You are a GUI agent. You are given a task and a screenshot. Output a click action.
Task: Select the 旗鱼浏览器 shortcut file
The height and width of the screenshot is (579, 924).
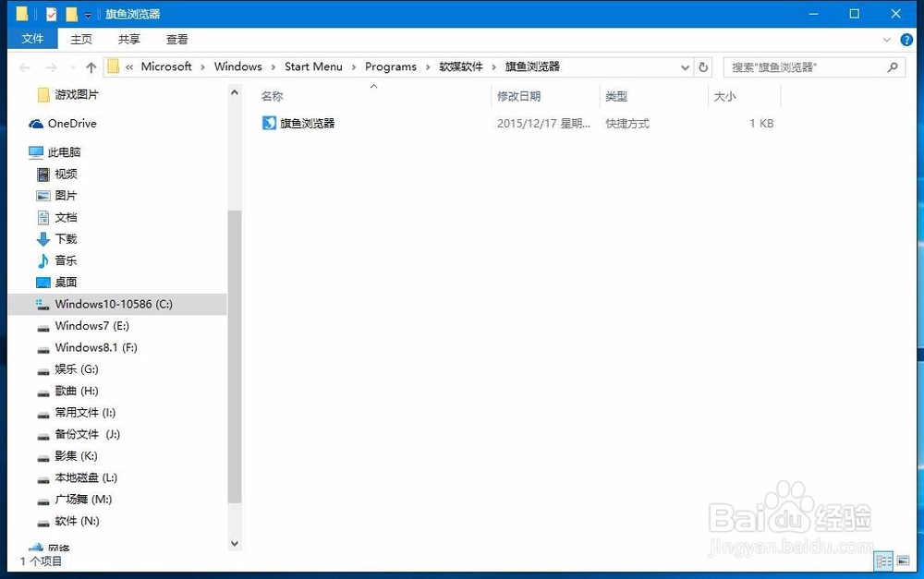(307, 123)
